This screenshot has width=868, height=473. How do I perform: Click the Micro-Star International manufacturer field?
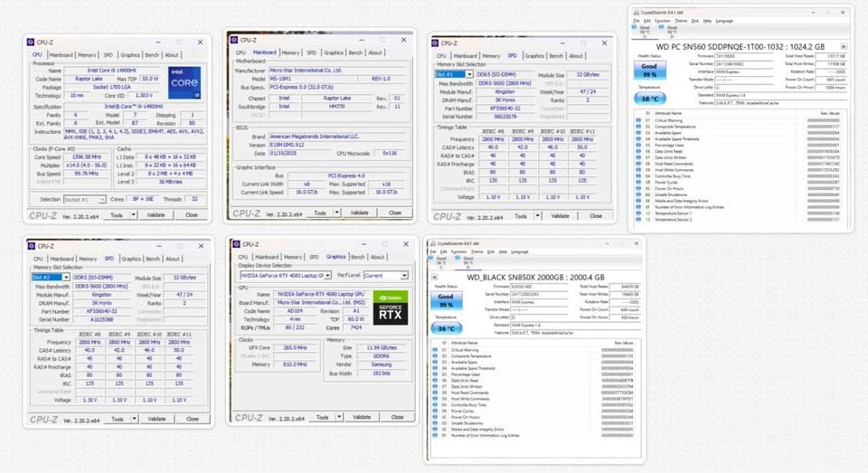click(337, 71)
